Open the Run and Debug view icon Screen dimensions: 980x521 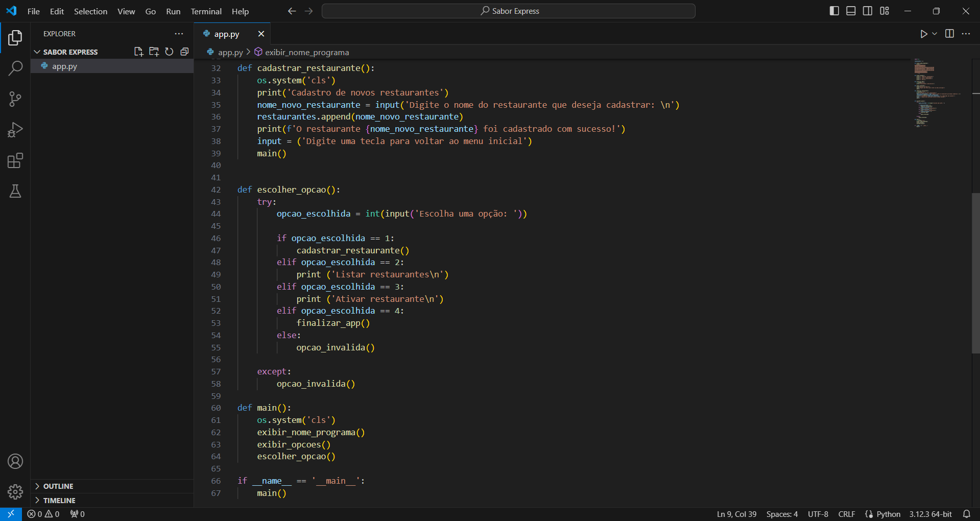tap(15, 130)
